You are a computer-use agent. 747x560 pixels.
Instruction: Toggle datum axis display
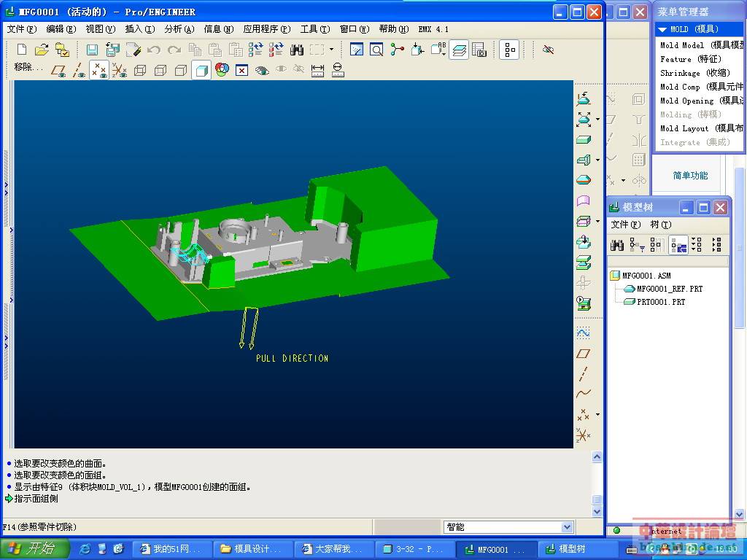[79, 70]
